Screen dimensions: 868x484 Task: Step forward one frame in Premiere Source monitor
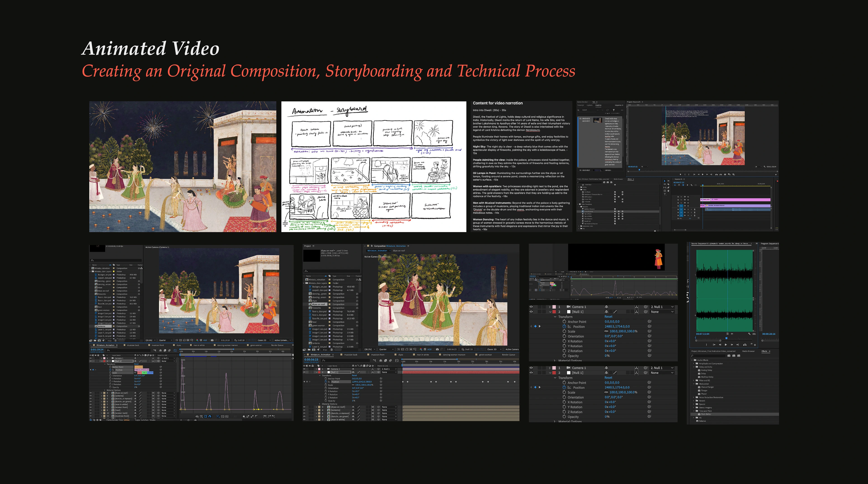tap(732, 345)
